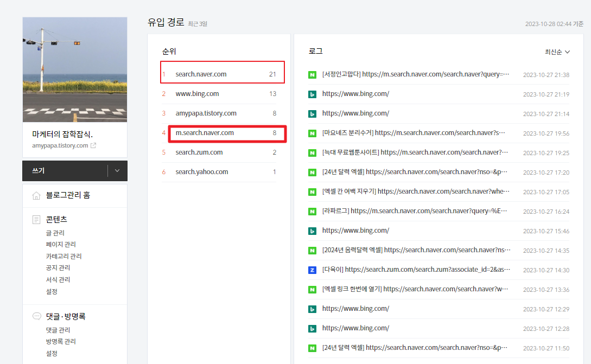
Task: Click the document icon next to 콘텐츠
Action: tap(36, 220)
